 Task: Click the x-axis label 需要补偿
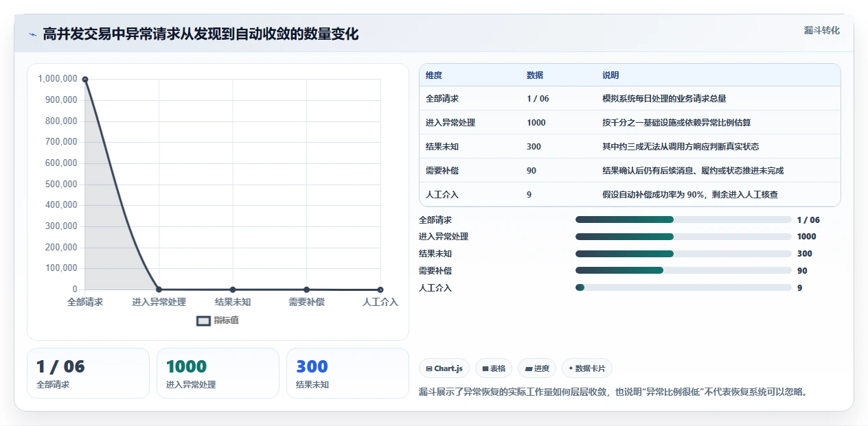[306, 302]
